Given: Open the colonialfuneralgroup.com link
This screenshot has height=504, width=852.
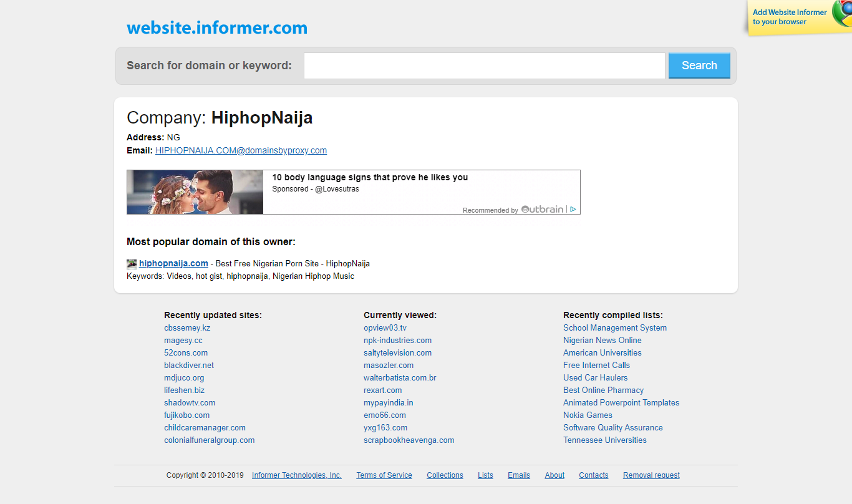Looking at the screenshot, I should pos(210,440).
